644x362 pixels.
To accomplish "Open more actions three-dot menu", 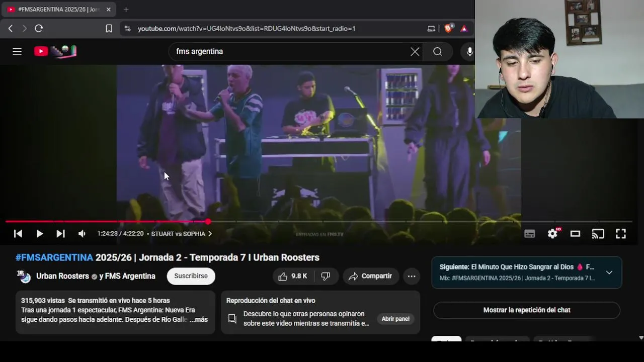I will (x=412, y=276).
